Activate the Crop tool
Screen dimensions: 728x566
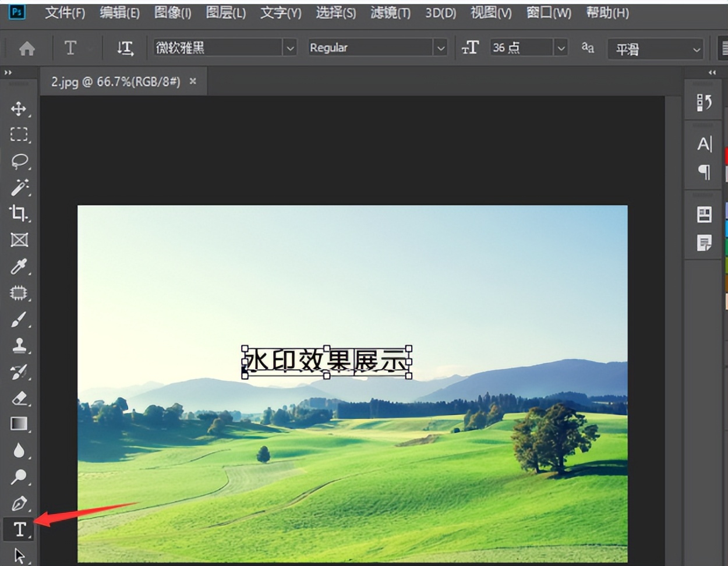pos(19,214)
